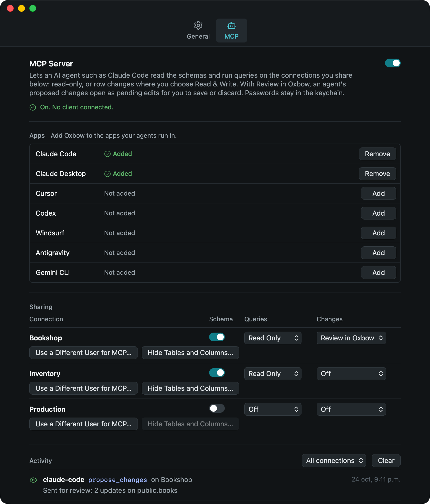Click Inventory 'Use a Different User for MCP...'
Viewport: 430px width, 504px height.
[84, 388]
